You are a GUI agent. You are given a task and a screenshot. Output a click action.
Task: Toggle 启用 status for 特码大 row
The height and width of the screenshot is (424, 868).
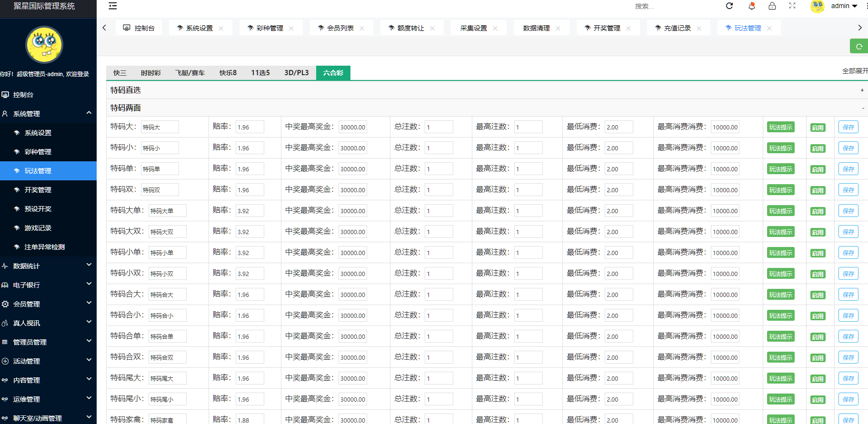click(818, 128)
